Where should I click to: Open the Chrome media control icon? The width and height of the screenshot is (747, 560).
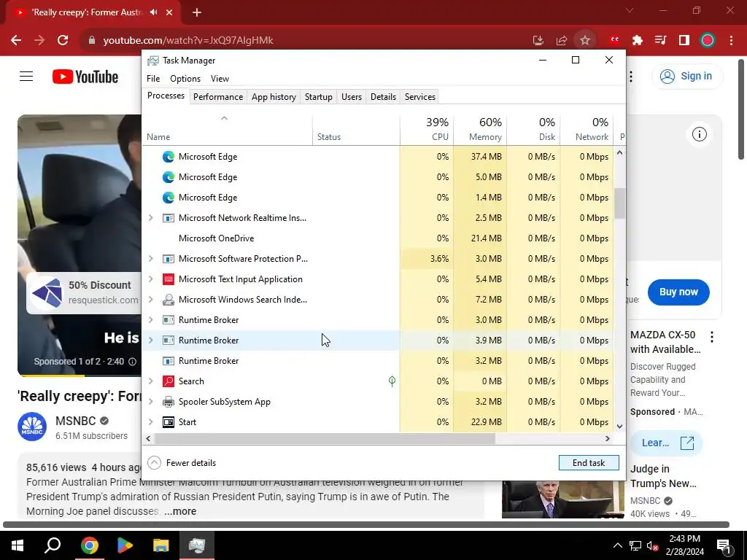coord(661,41)
